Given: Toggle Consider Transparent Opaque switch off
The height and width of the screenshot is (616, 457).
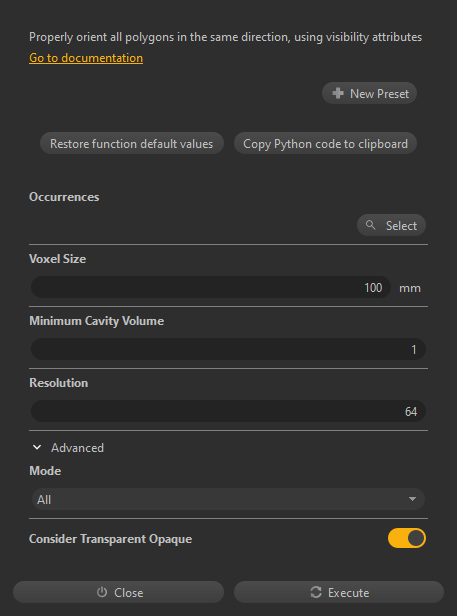Looking at the screenshot, I should (407, 538).
